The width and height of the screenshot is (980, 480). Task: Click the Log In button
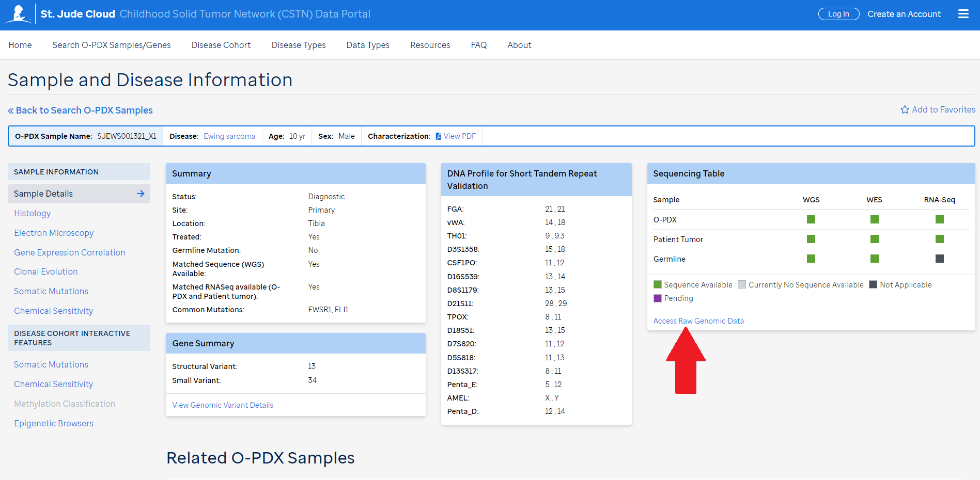tap(838, 14)
